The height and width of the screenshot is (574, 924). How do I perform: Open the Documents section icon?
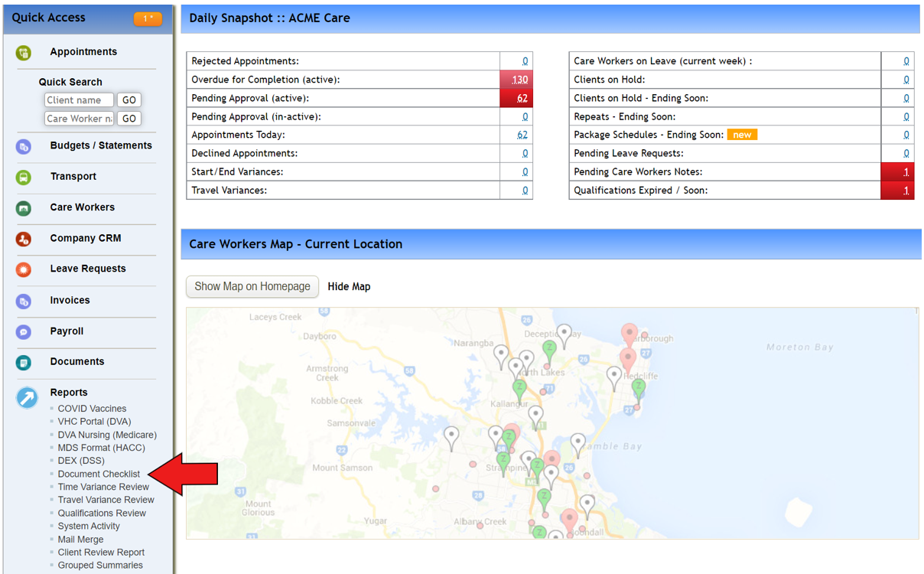[23, 361]
